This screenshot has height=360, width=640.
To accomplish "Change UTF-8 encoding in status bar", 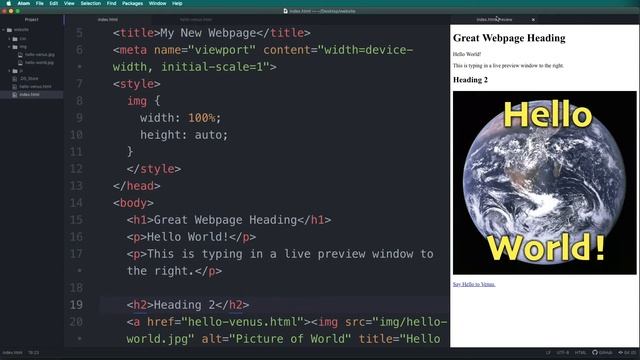I will tap(562, 353).
